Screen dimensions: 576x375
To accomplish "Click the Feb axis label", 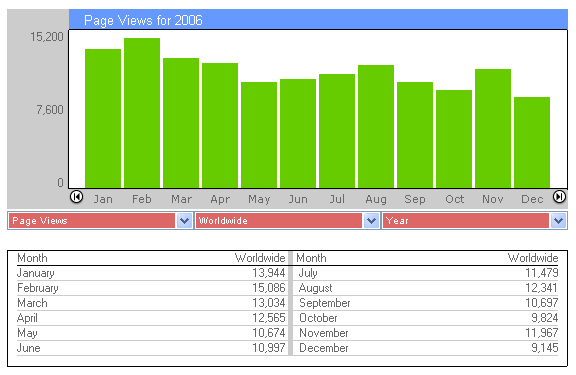I will click(x=142, y=199).
